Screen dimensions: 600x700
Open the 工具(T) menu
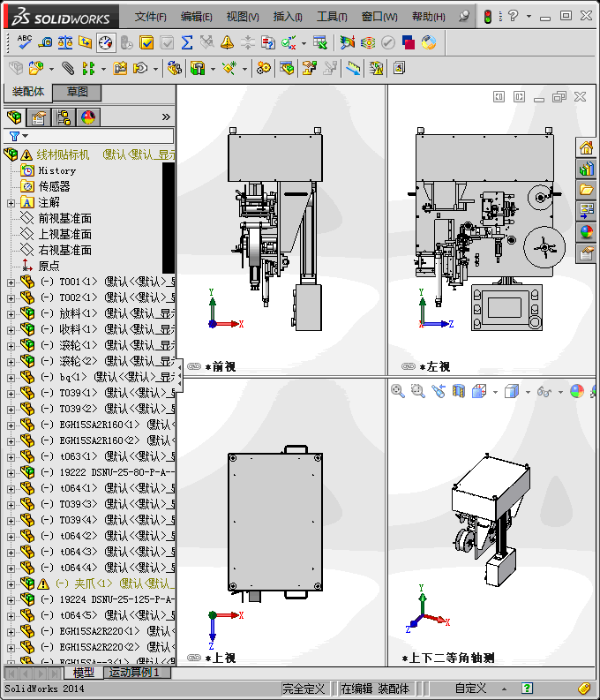[x=332, y=17]
